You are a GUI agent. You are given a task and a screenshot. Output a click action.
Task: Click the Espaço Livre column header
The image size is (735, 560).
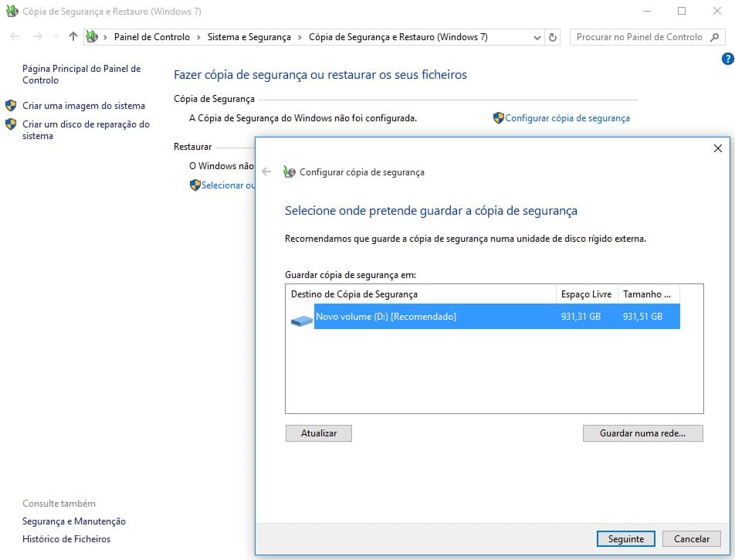587,294
